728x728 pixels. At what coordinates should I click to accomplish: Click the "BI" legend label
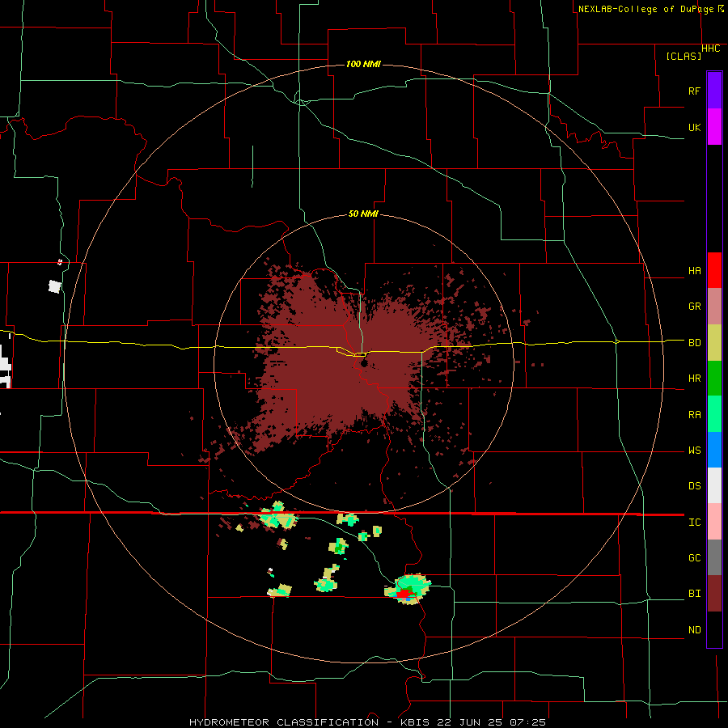[694, 594]
